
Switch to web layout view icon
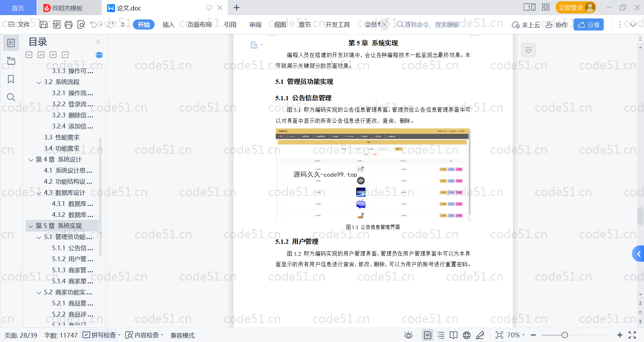pyautogui.click(x=467, y=335)
